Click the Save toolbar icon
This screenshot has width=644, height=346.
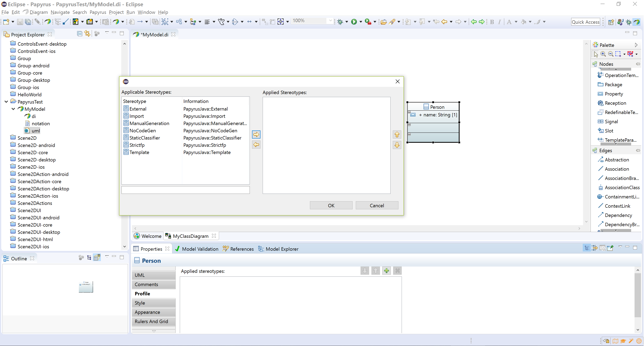tap(20, 22)
